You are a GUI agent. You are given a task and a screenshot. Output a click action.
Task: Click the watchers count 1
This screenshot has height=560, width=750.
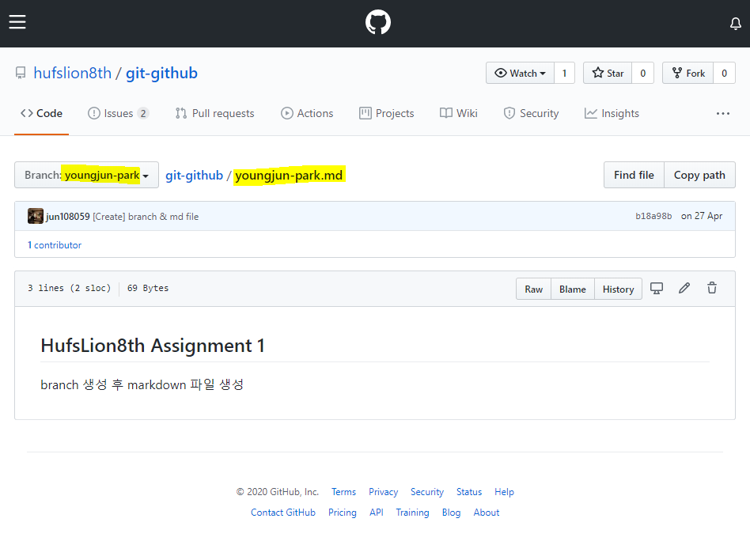564,74
